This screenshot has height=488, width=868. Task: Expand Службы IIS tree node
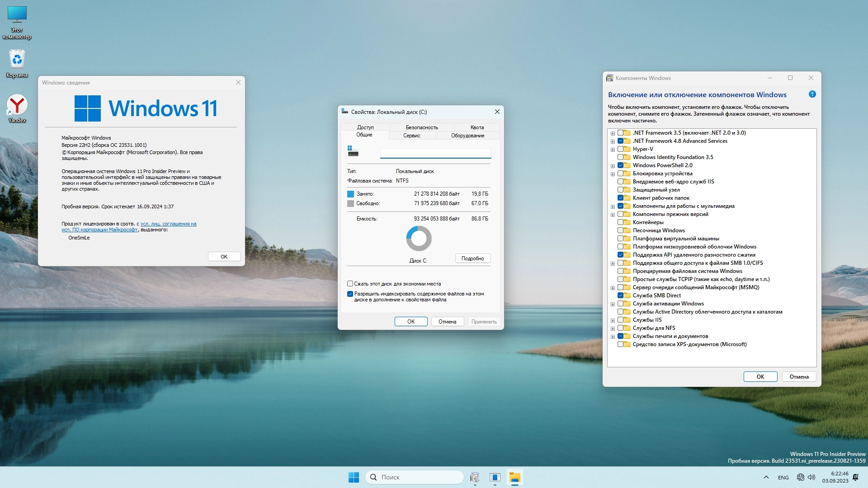pyautogui.click(x=613, y=320)
